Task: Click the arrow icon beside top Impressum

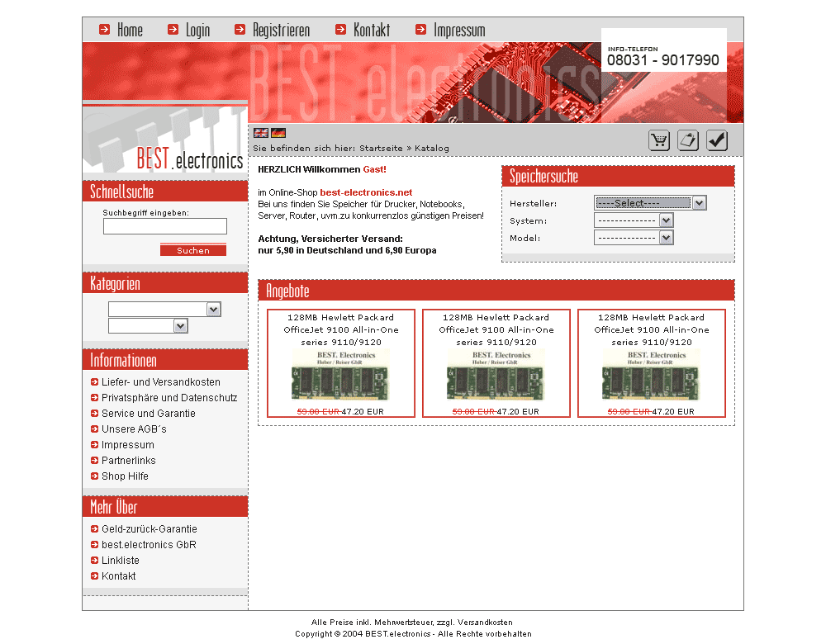Action: 420,30
